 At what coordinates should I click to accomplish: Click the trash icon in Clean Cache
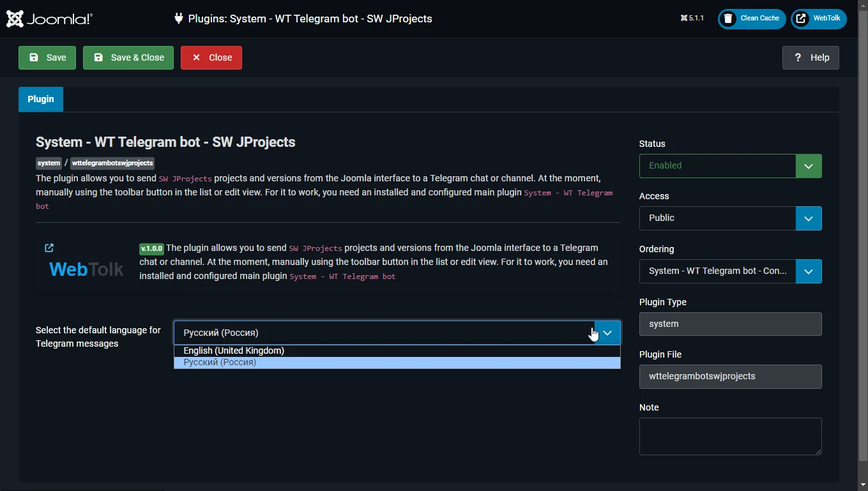pyautogui.click(x=728, y=19)
